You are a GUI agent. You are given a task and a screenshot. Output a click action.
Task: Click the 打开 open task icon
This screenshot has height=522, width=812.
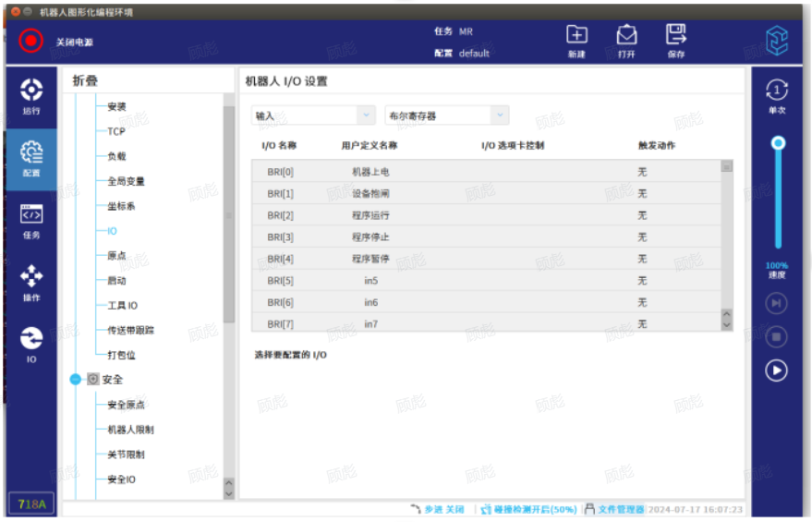coord(626,36)
